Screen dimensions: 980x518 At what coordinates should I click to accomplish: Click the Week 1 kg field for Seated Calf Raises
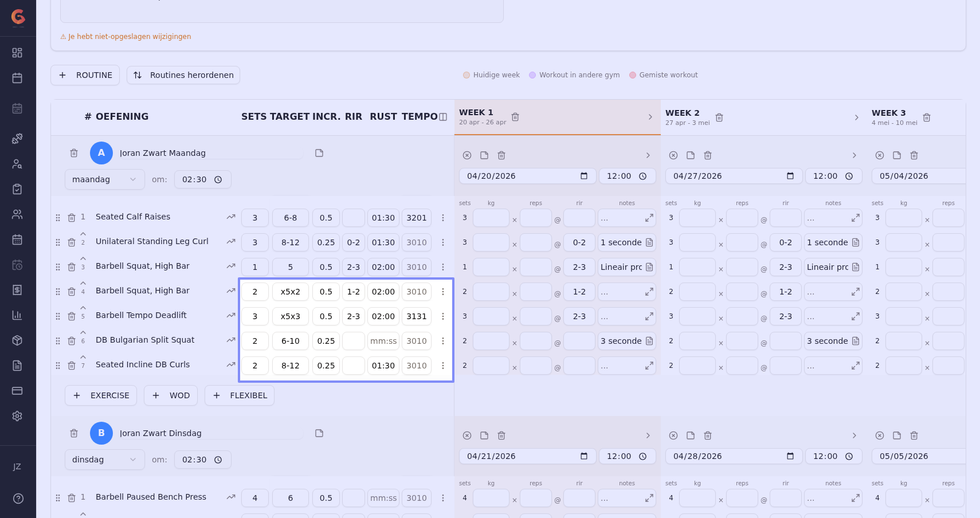coord(491,218)
